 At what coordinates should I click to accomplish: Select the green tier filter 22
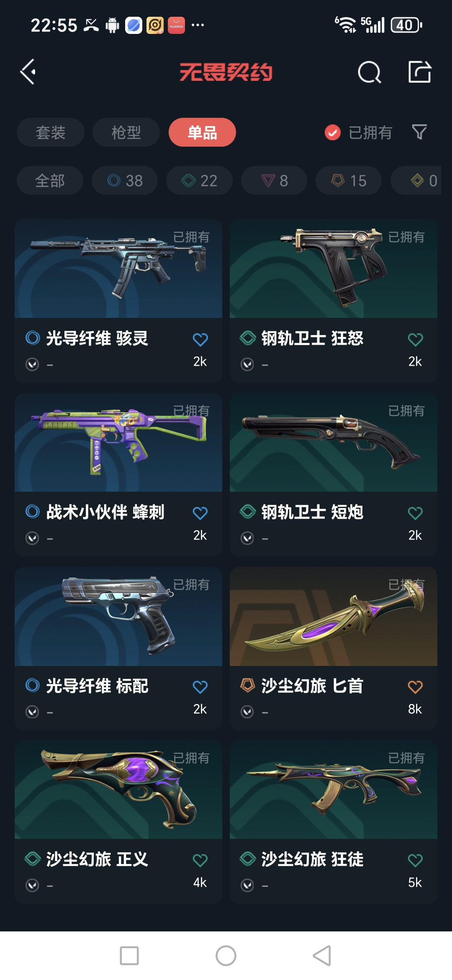[199, 181]
